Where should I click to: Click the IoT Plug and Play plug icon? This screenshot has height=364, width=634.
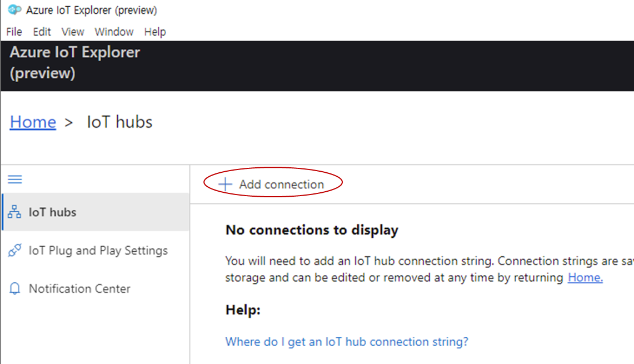(14, 251)
